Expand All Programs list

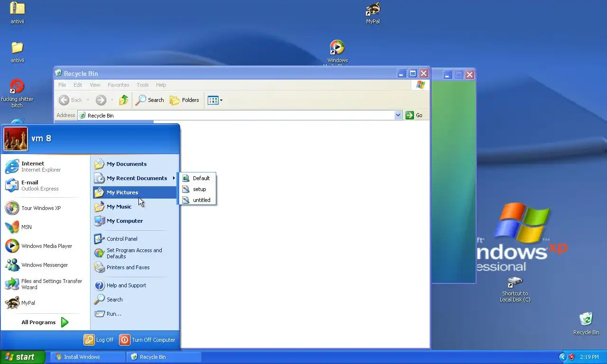coord(45,322)
